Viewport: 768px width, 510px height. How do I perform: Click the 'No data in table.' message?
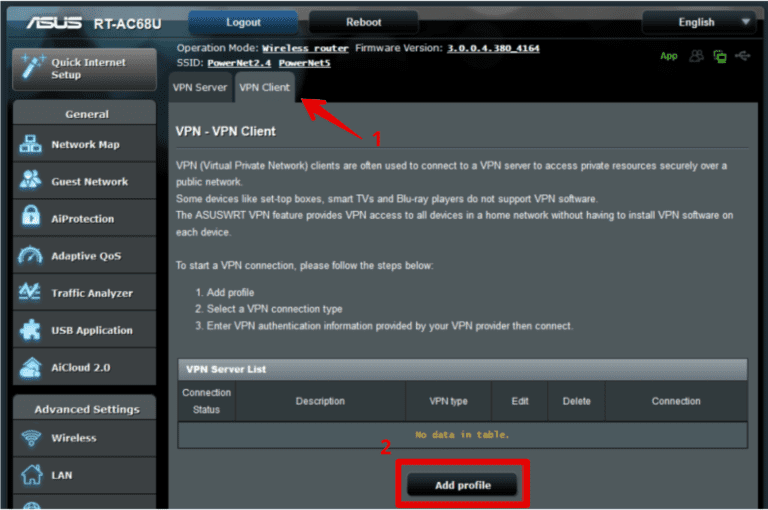pos(462,435)
